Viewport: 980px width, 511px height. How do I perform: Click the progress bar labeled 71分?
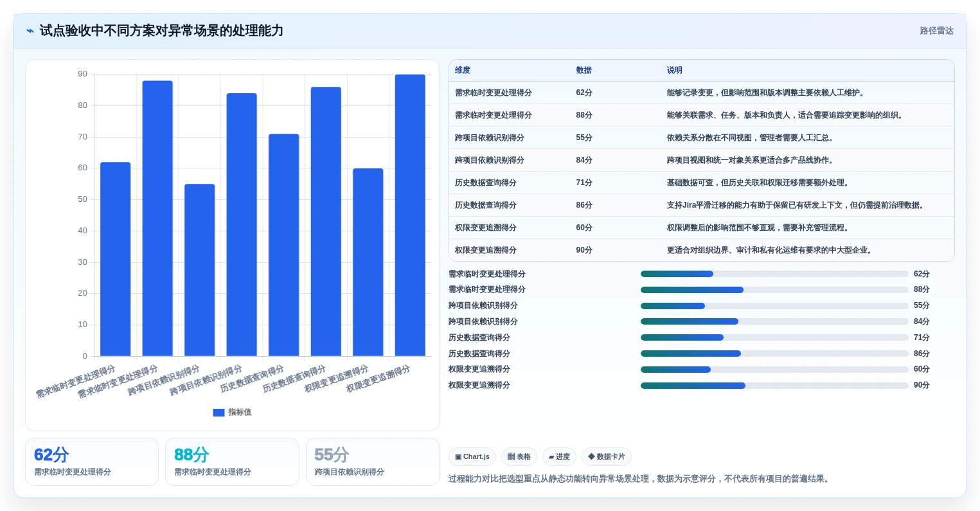tap(774, 337)
